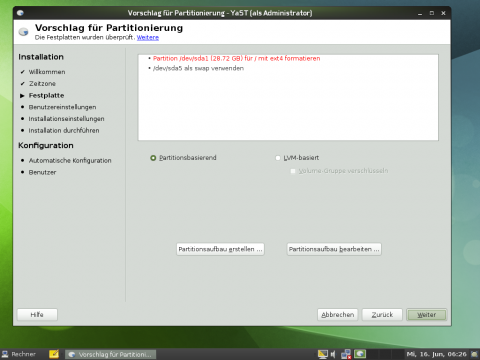
Task: Click the YaST title bar window icon
Action: click(x=21, y=13)
